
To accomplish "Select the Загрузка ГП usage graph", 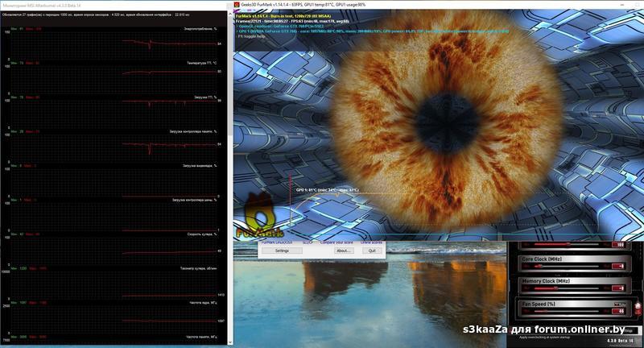I will [114, 111].
